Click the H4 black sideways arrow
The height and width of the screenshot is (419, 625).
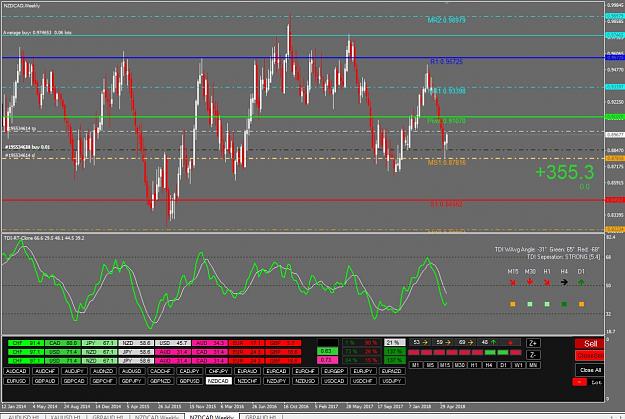tap(564, 282)
